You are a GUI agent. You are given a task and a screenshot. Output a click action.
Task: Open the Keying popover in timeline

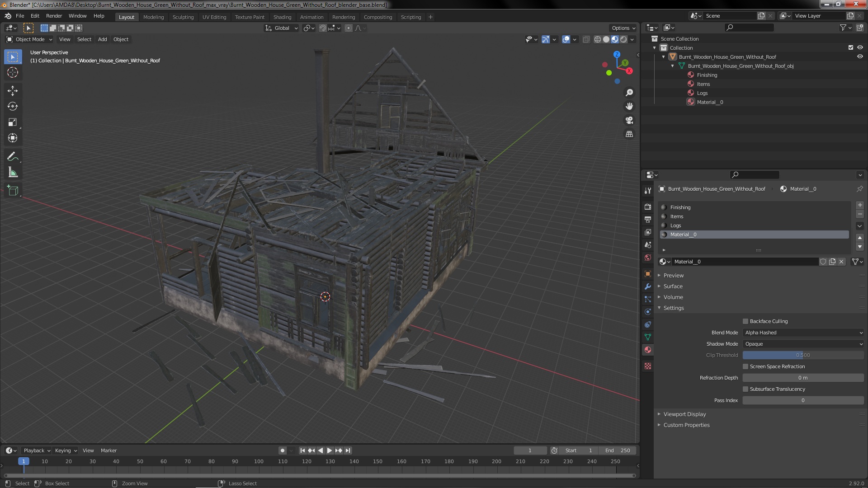(x=66, y=450)
